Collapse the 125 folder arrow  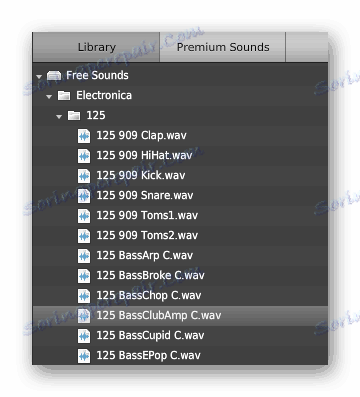pos(59,117)
